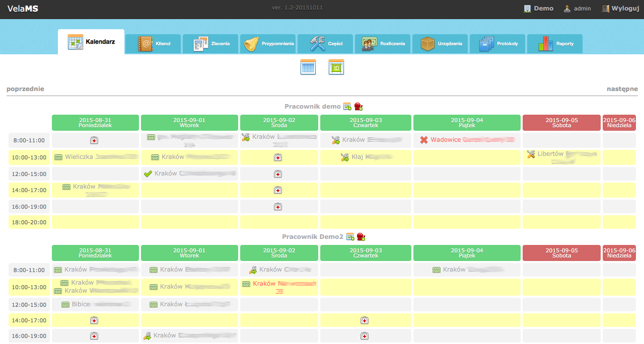
Task: Click the admin user icon
Action: click(567, 9)
